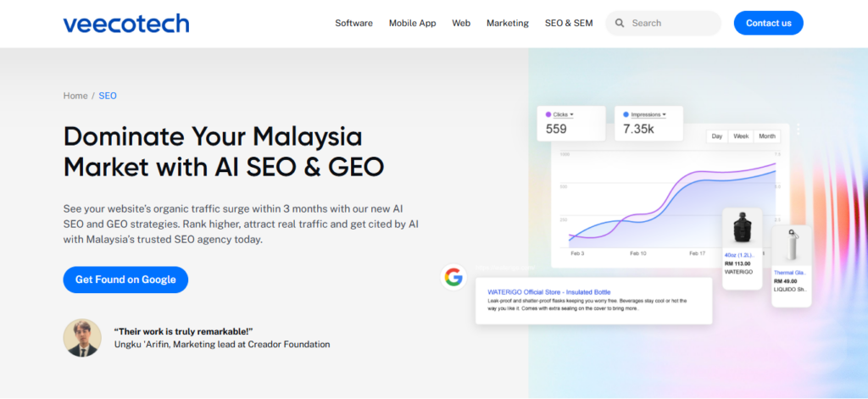Switch the chart to Week view
The width and height of the screenshot is (868, 399).
[741, 136]
